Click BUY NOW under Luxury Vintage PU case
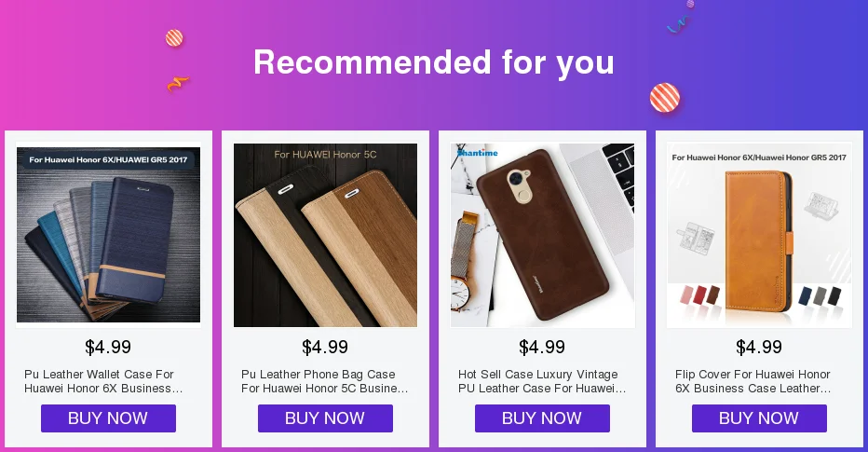 [542, 418]
